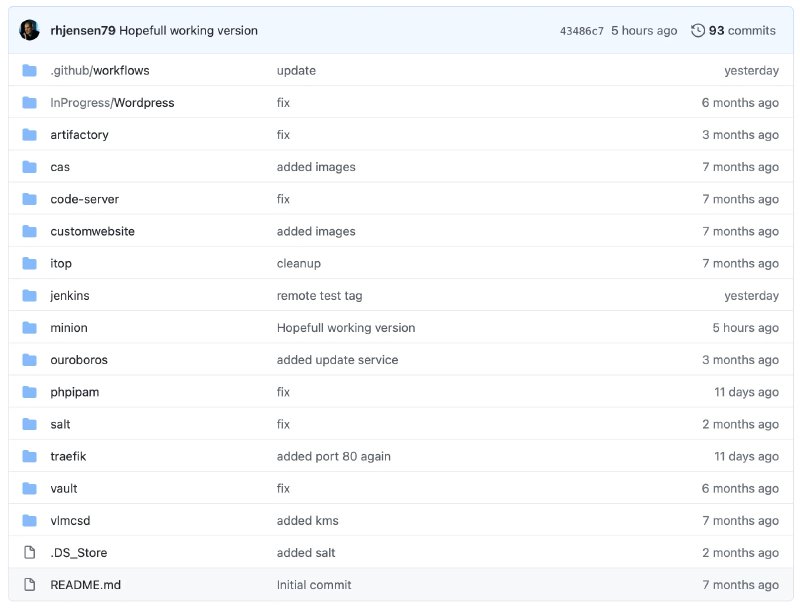Click the .DS_Store file icon
Image resolution: width=800 pixels, height=610 pixels.
[x=30, y=552]
